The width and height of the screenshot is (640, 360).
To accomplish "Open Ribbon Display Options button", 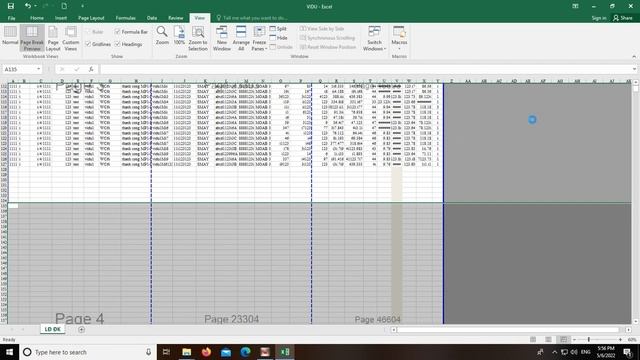I will point(575,6).
